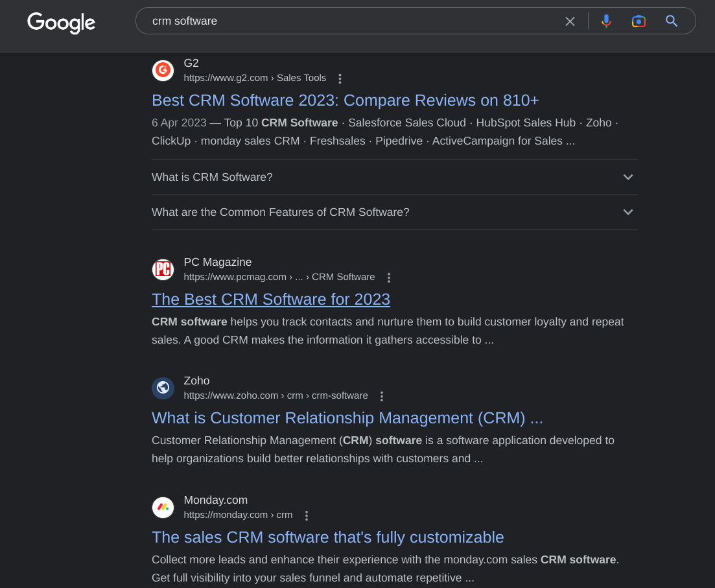Viewport: 715px width, 588px height.
Task: Click the Google logo
Action: point(61,22)
